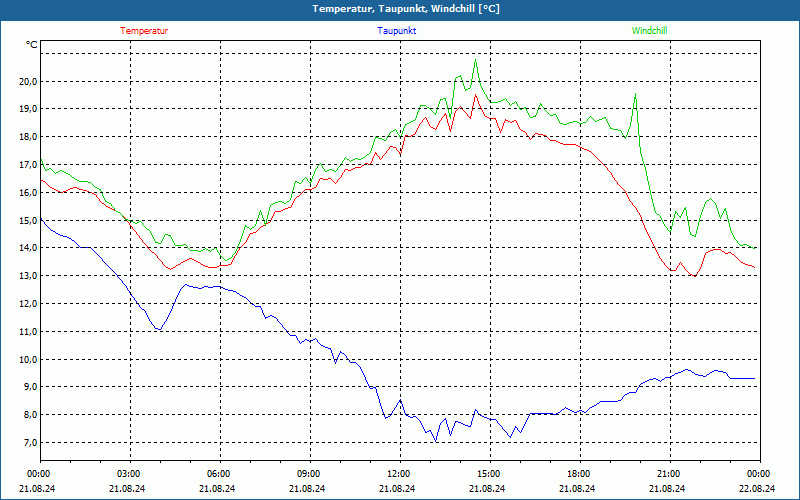The image size is (800, 500).
Task: Select the red "Temperatur" legend label
Action: [144, 31]
